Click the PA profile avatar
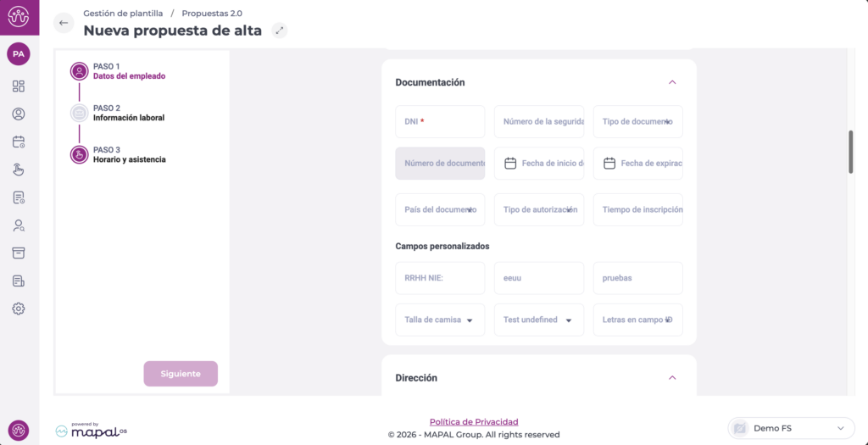Image resolution: width=868 pixels, height=445 pixels. [19, 53]
